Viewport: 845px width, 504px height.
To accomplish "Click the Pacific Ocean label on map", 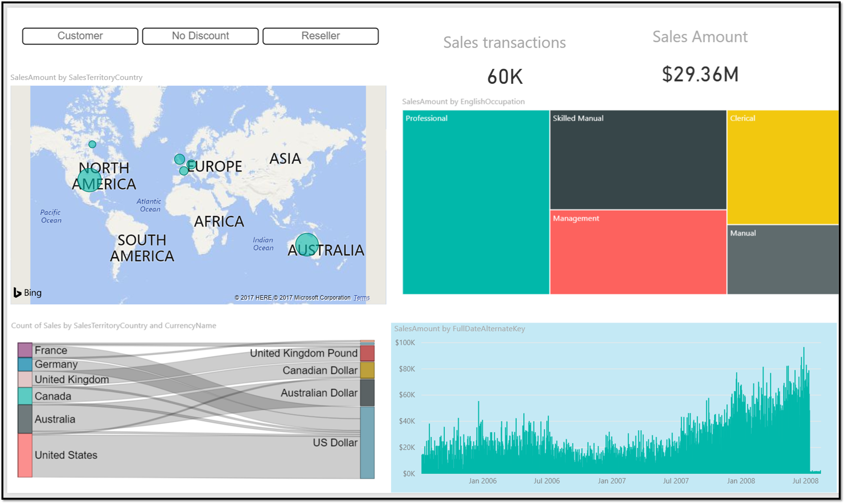I will pyautogui.click(x=51, y=216).
